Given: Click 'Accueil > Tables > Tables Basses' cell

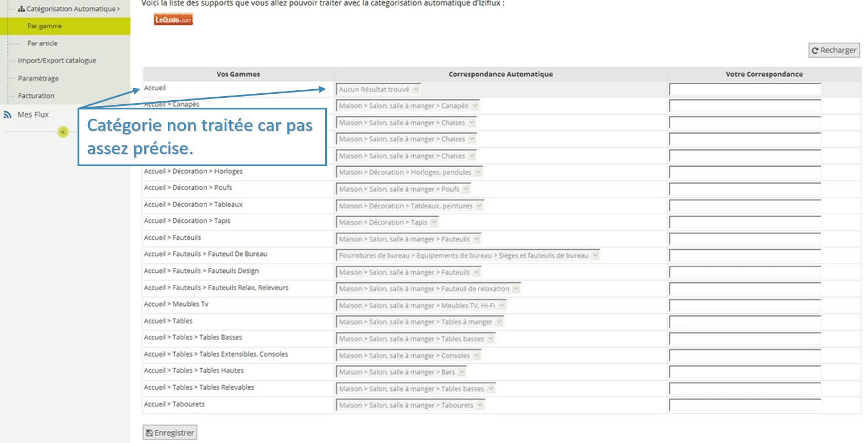Looking at the screenshot, I should click(193, 337).
